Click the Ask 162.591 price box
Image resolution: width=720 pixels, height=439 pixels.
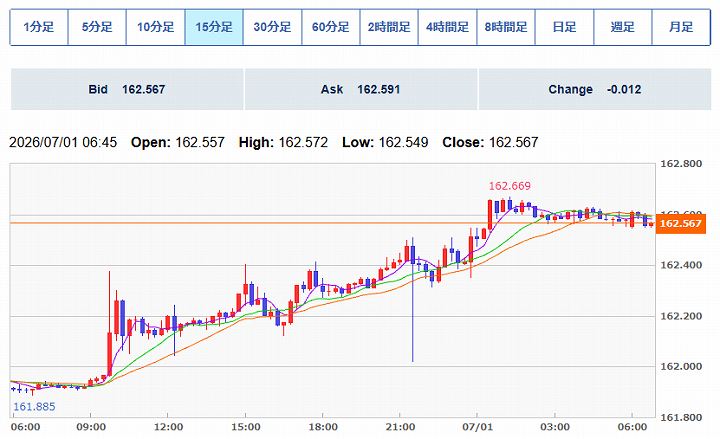click(x=361, y=89)
